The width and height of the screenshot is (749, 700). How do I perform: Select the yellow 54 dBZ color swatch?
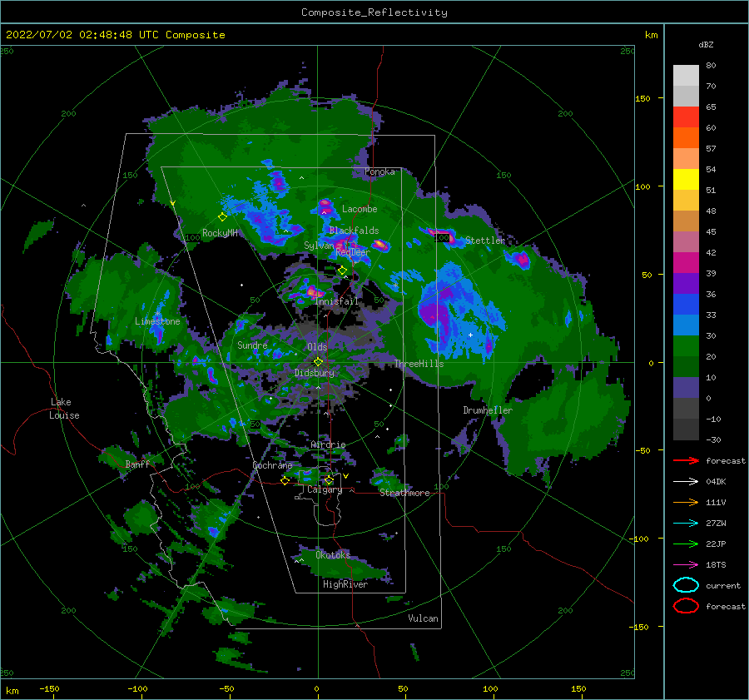click(686, 180)
